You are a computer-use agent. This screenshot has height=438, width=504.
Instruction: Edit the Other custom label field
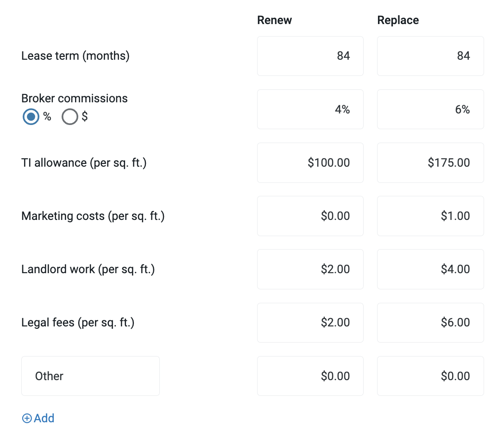(90, 376)
